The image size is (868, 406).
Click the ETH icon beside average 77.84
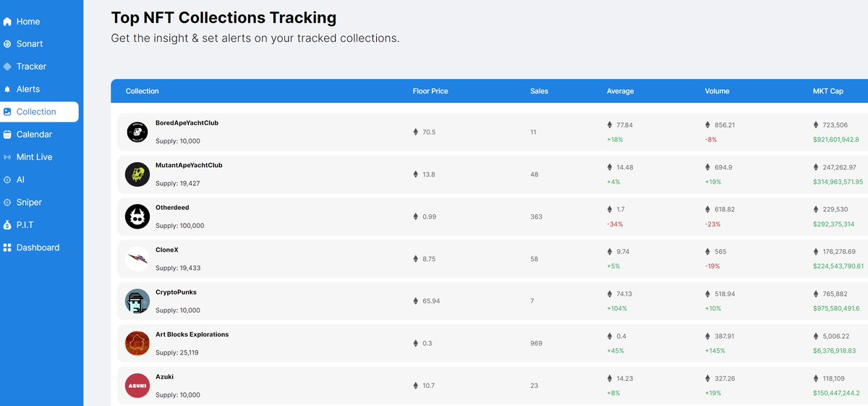click(609, 124)
